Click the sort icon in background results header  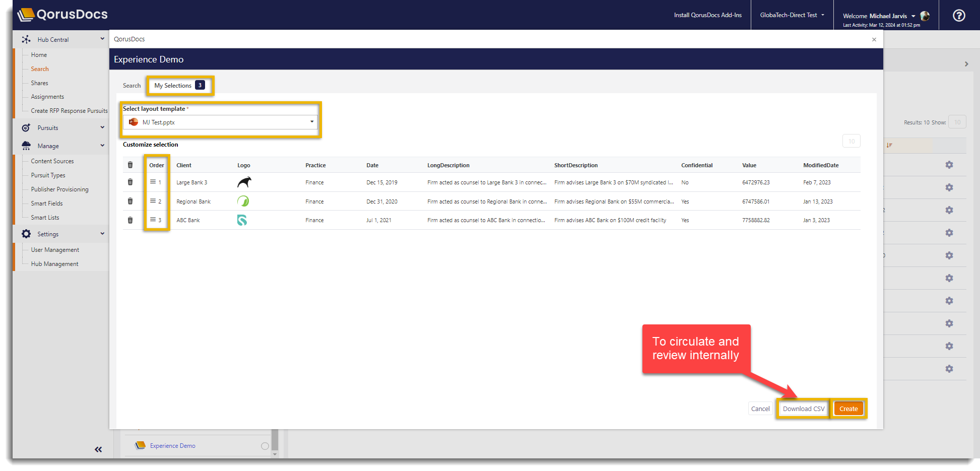pyautogui.click(x=889, y=145)
